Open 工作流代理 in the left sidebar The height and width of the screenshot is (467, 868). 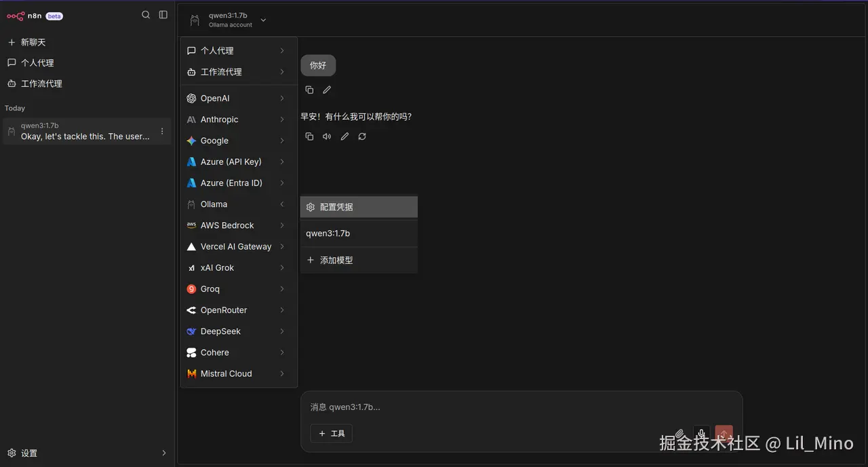[x=87, y=83]
